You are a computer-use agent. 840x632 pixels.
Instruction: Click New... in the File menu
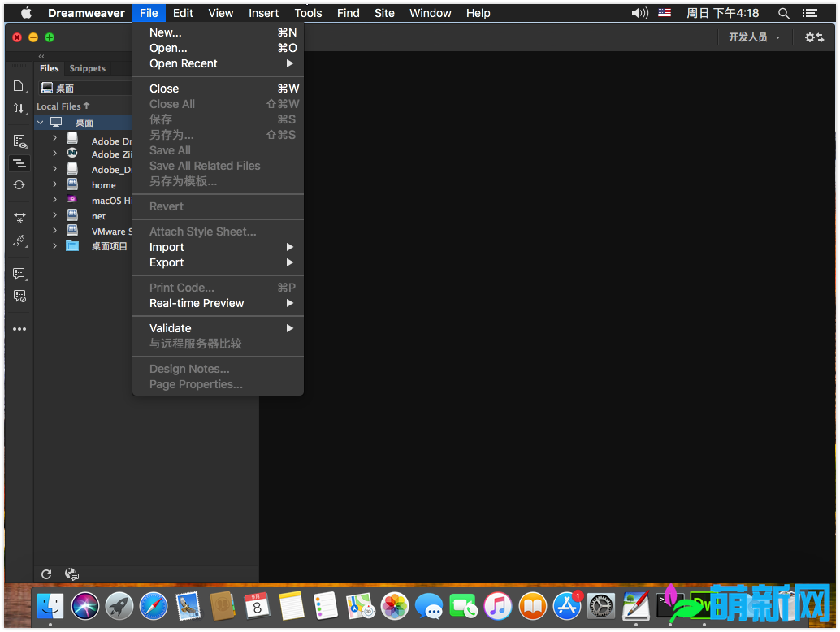click(165, 32)
